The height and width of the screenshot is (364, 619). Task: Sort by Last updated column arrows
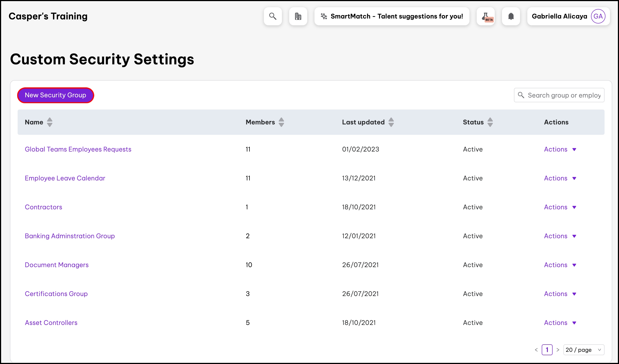click(x=391, y=122)
